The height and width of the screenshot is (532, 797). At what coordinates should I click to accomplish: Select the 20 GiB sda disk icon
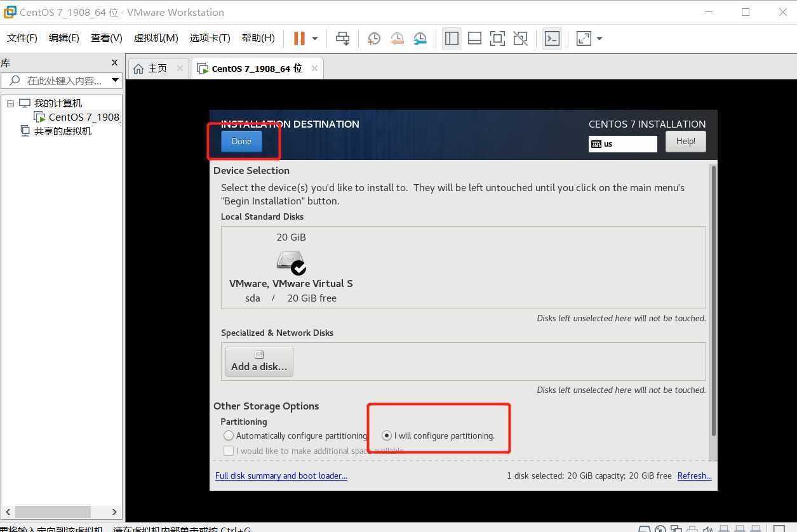(x=291, y=262)
